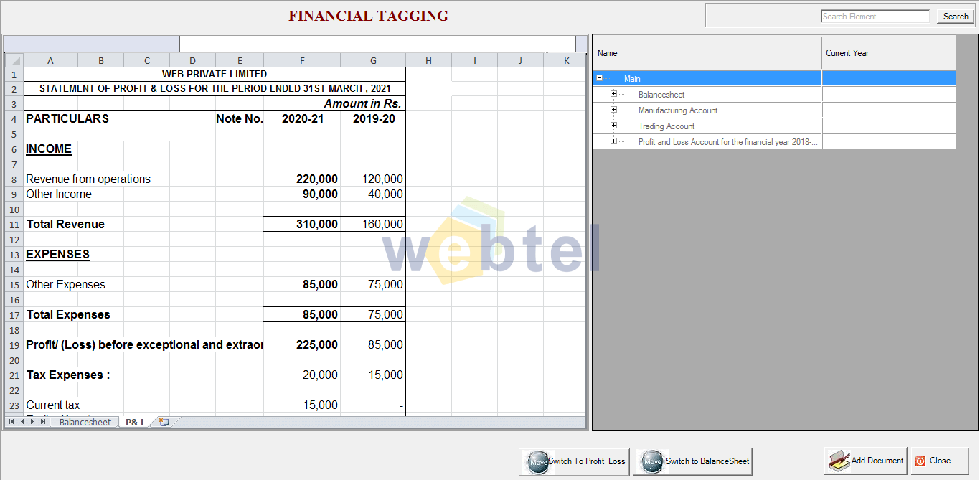Screen dimensions: 980x480
Task: Select the P& L sheet tab
Action: 136,422
